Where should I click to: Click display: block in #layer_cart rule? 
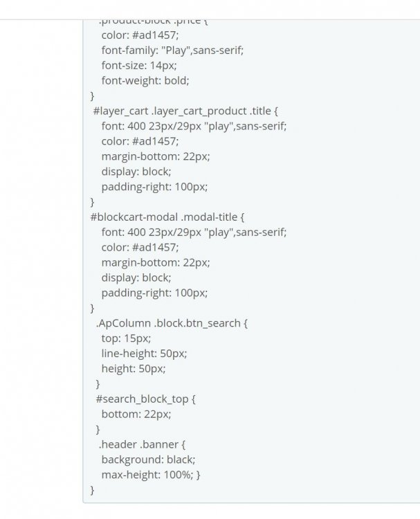(136, 172)
